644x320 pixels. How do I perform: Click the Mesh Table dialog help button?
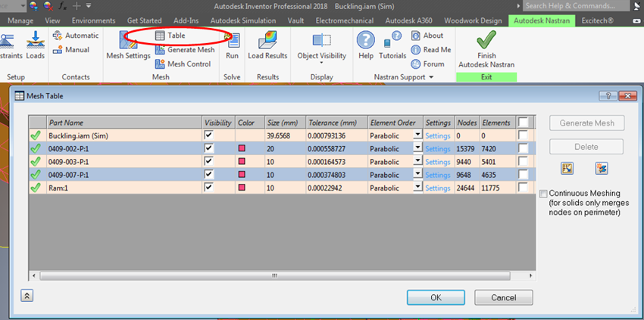(x=608, y=96)
